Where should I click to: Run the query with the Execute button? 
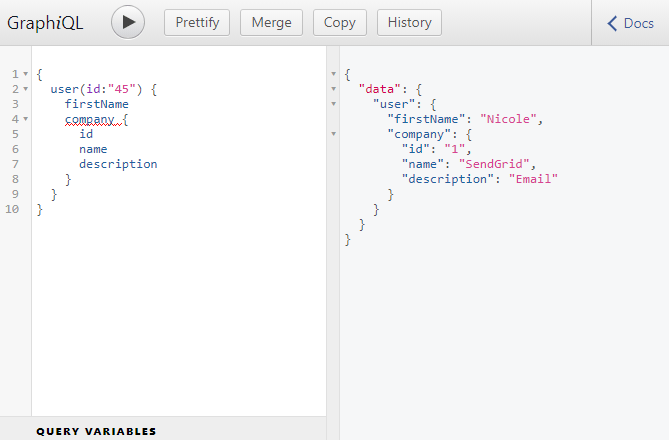128,23
